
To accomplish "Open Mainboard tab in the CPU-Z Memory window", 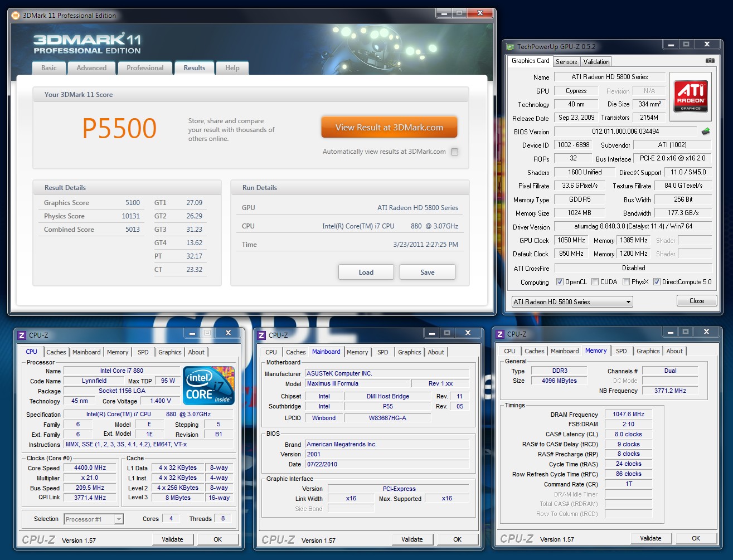I will (565, 351).
